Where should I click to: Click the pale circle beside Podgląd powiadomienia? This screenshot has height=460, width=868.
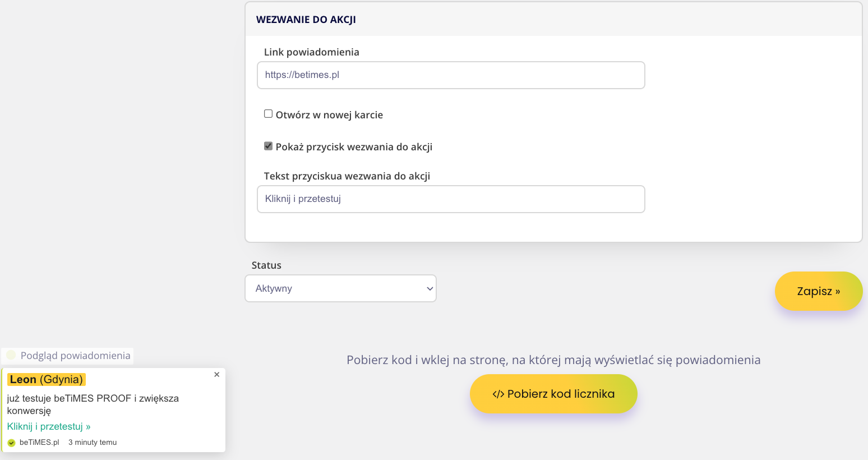click(11, 355)
